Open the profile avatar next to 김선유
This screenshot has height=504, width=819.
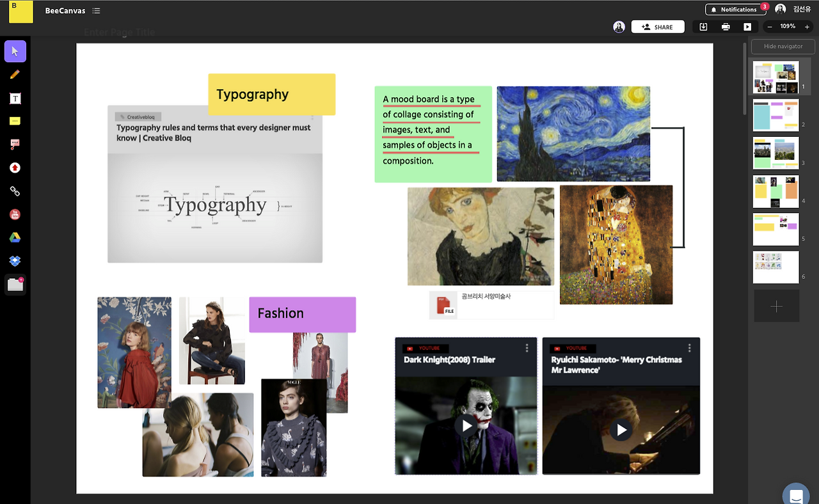pos(780,9)
